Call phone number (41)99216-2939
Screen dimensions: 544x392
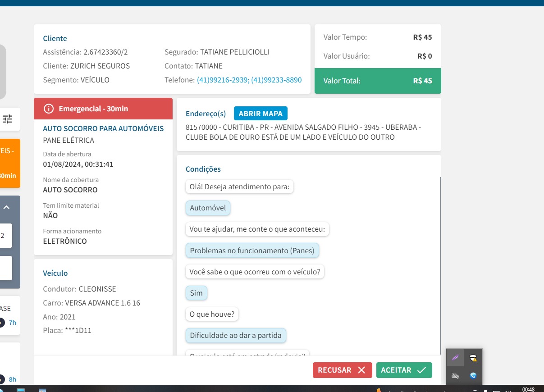(x=223, y=80)
